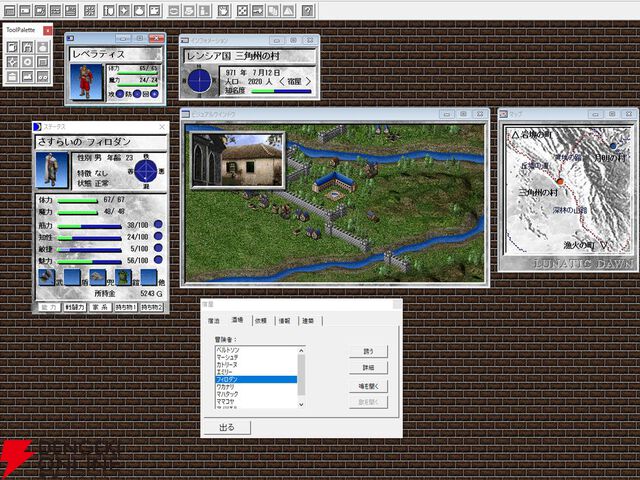This screenshot has height=480, width=640.
Task: Click the center icon in ToolPalette grid
Action: [27, 62]
